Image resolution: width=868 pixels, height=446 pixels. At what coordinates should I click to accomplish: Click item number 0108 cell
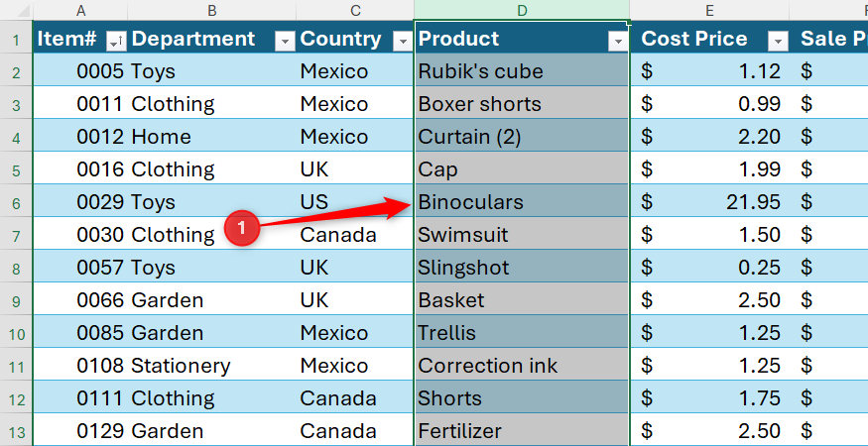point(80,365)
